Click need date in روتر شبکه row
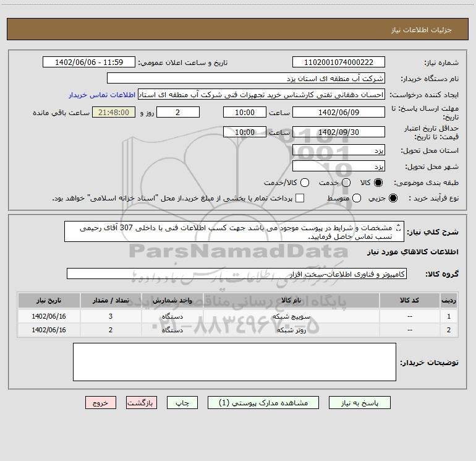476x461 pixels. [49, 330]
